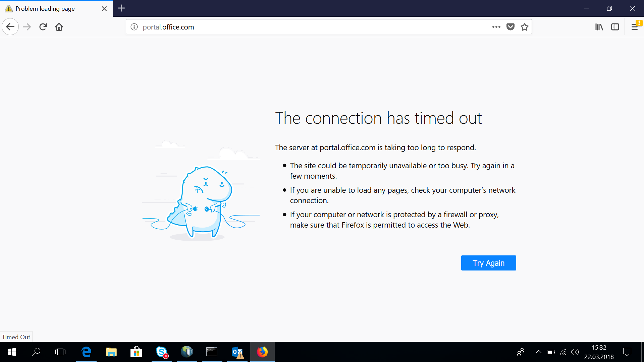Open the Action Center notifications

pos(627,352)
